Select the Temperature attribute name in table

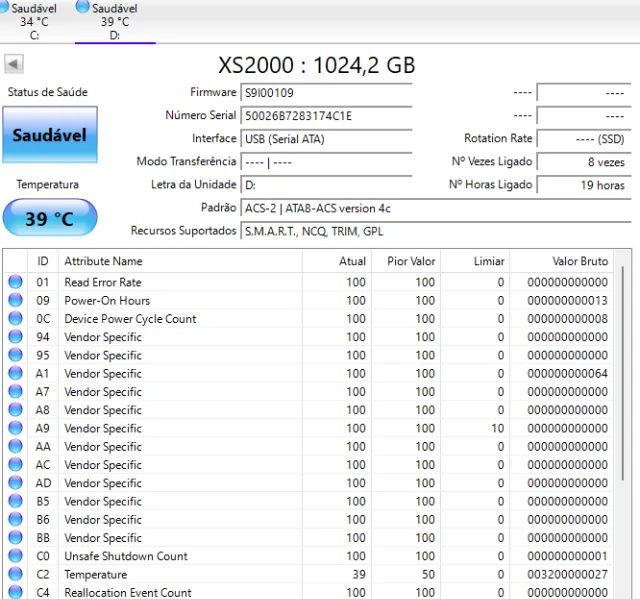(x=96, y=575)
